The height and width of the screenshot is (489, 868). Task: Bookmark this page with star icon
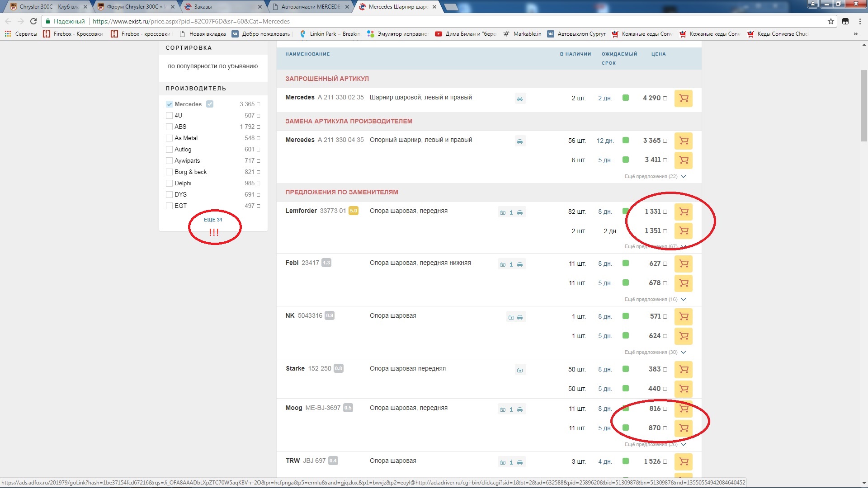pyautogui.click(x=831, y=21)
